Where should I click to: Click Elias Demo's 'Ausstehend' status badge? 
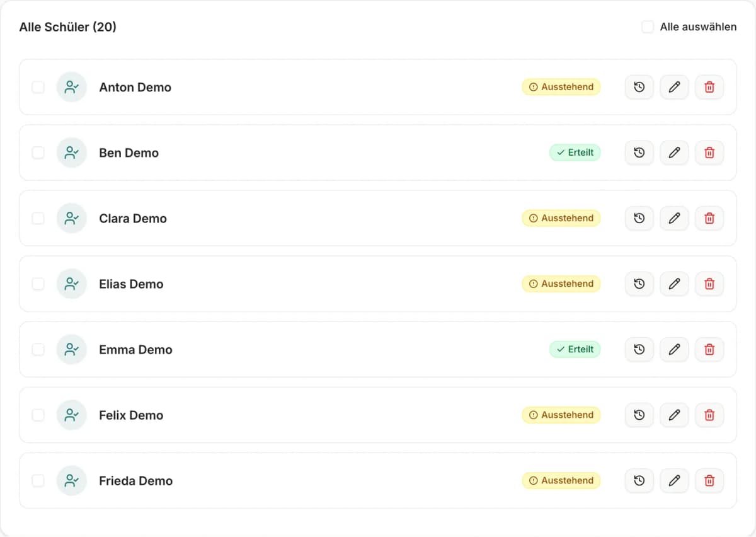coord(561,284)
